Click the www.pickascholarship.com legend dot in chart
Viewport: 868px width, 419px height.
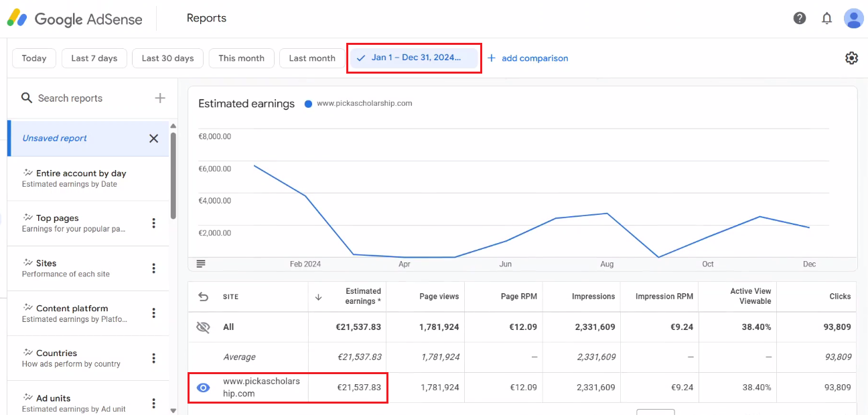click(x=308, y=104)
